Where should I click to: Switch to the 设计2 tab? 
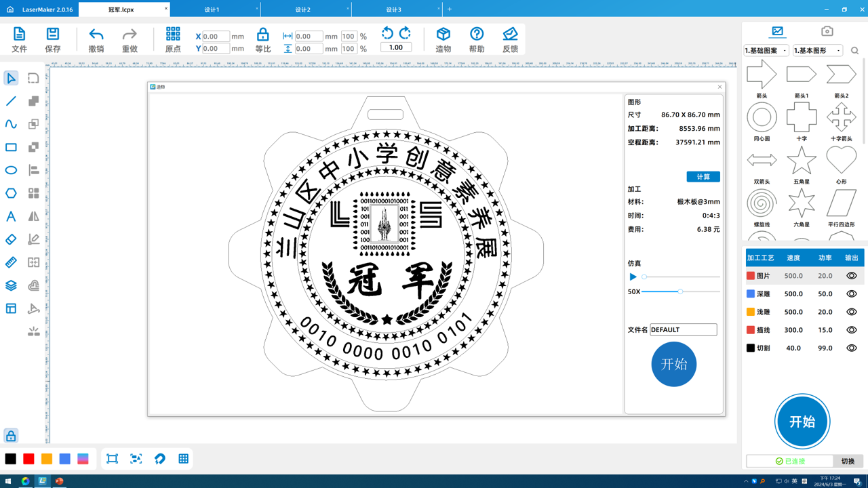point(303,9)
